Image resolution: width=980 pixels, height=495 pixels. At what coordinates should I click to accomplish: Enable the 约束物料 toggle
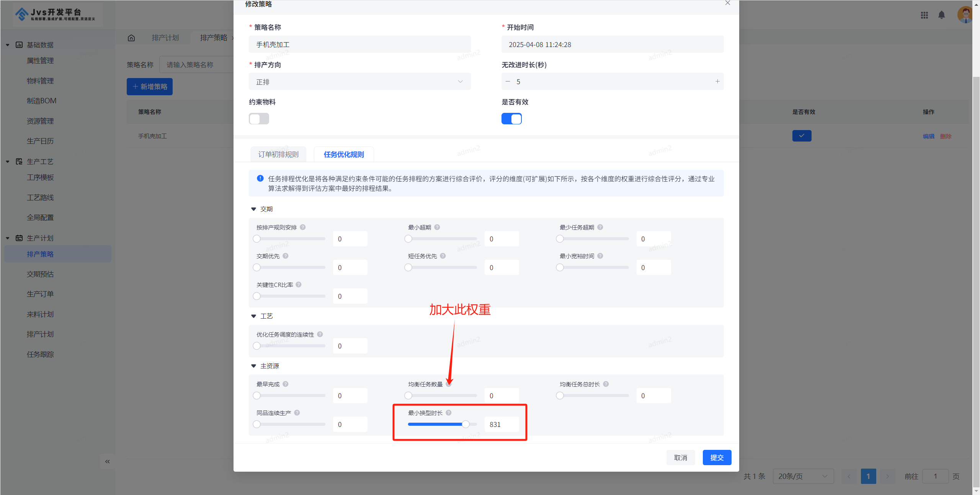259,119
